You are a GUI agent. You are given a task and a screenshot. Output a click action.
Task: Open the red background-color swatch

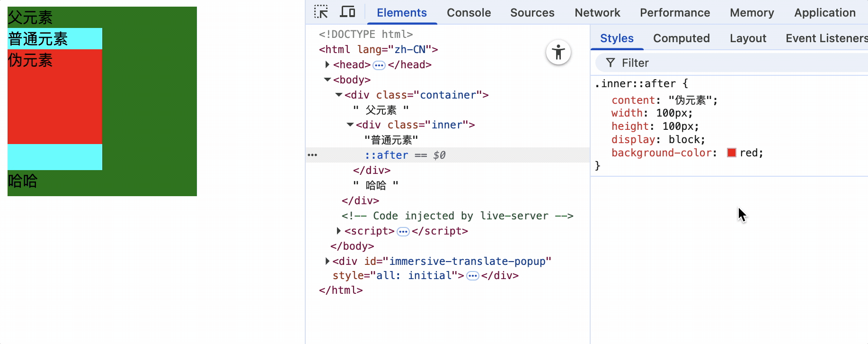tap(732, 153)
